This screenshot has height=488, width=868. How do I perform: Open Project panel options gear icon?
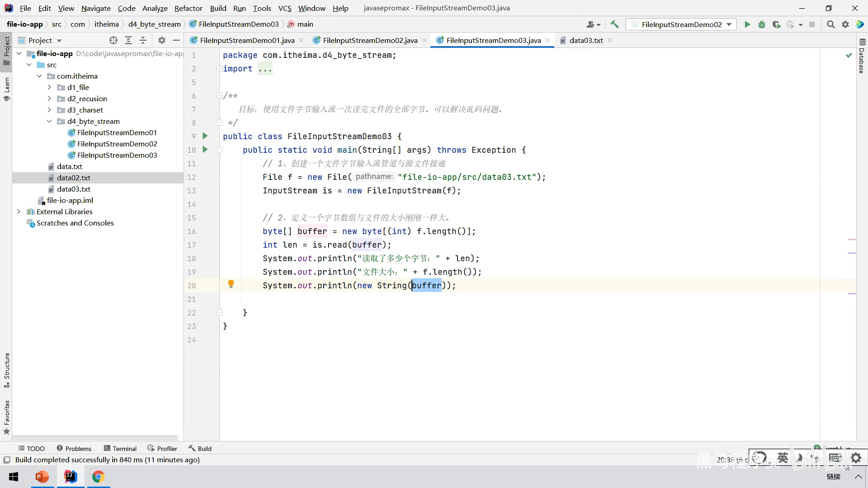pyautogui.click(x=162, y=40)
